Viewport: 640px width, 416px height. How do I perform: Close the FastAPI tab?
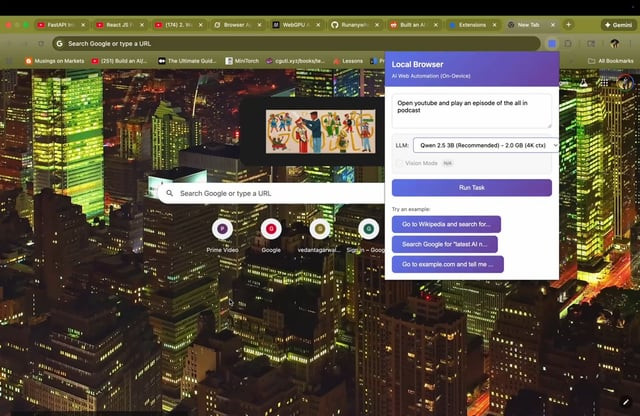83,25
